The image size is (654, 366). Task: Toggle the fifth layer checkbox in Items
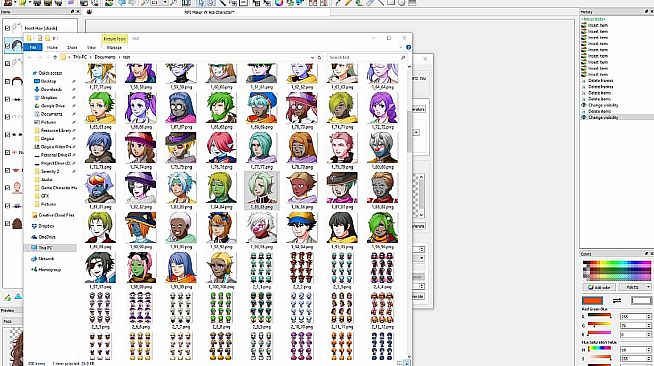click(x=7, y=99)
